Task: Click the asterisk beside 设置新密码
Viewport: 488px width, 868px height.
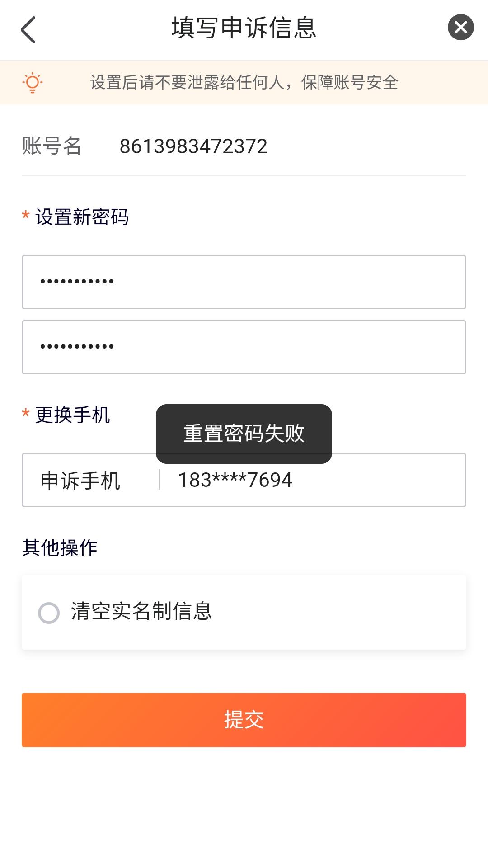Action: coord(26,216)
